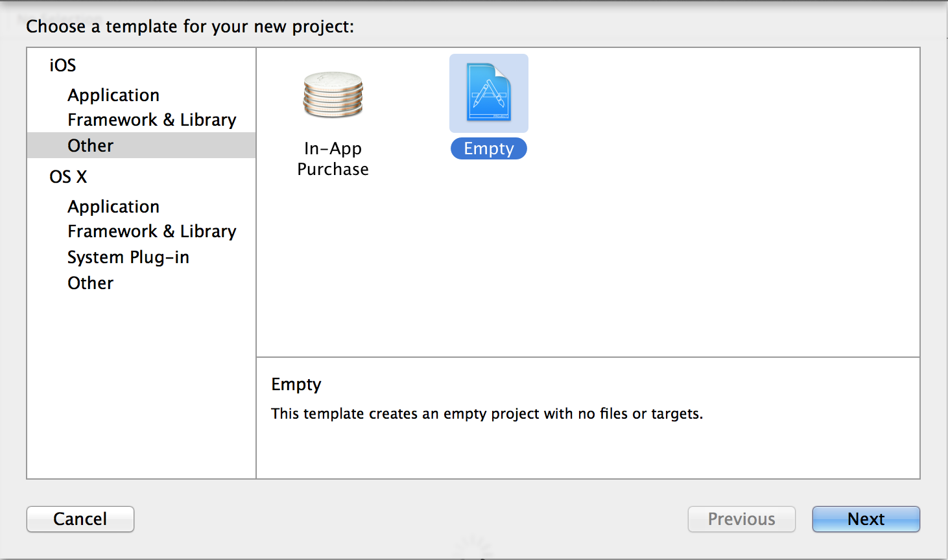Click the Next button
The width and height of the screenshot is (948, 560).
[866, 519]
